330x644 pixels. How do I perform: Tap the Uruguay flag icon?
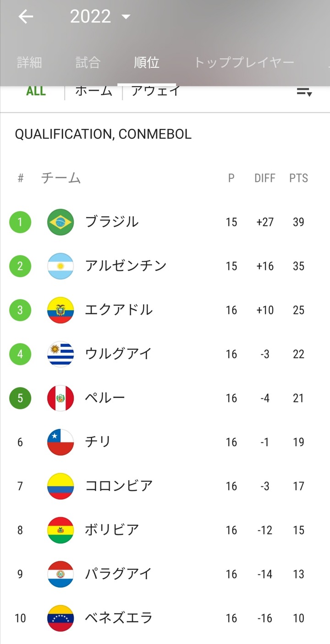tap(60, 354)
